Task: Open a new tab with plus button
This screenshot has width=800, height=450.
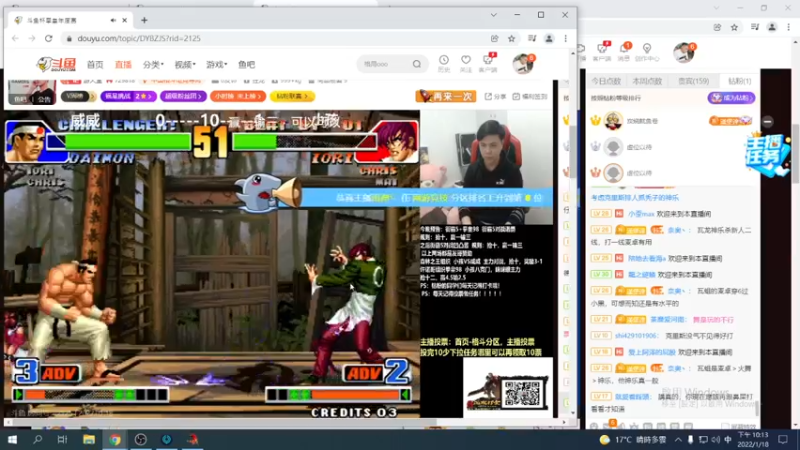Action: (144, 20)
